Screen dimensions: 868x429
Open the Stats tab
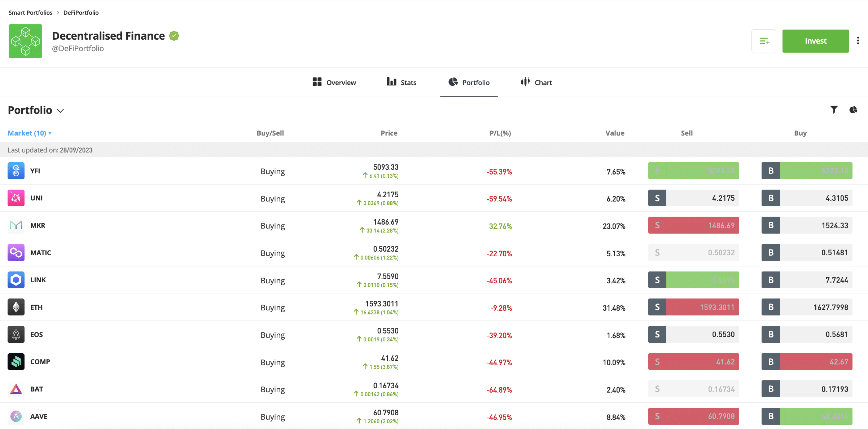click(x=402, y=83)
